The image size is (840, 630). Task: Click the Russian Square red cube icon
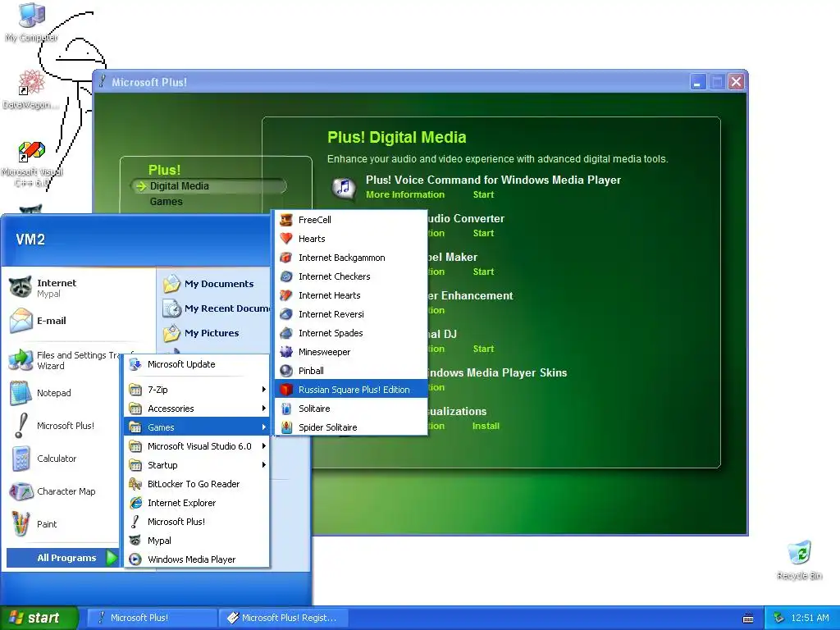click(x=286, y=390)
